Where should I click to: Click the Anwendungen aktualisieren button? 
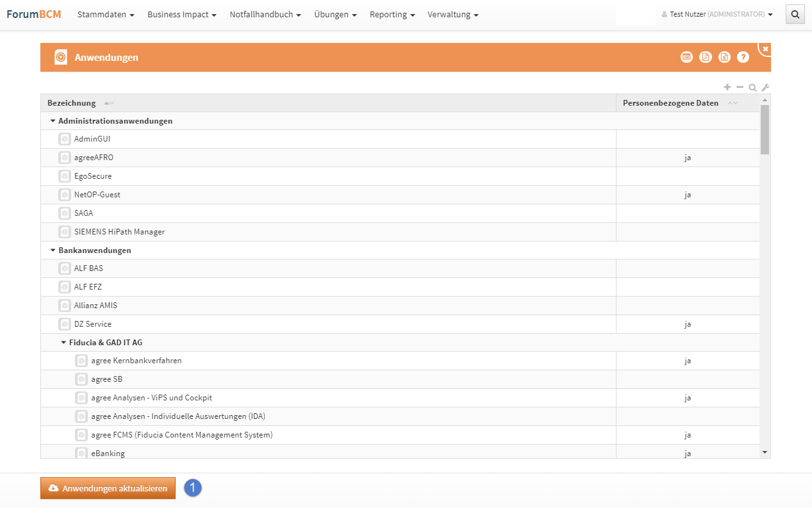(x=108, y=488)
